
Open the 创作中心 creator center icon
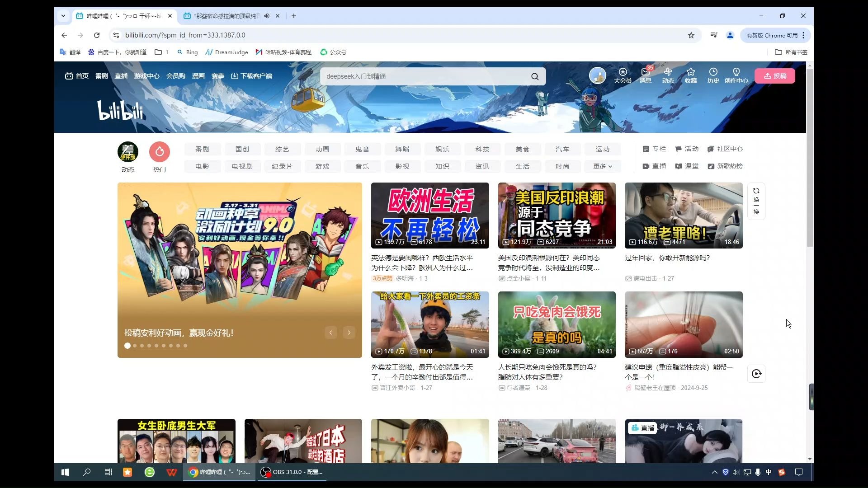(736, 75)
